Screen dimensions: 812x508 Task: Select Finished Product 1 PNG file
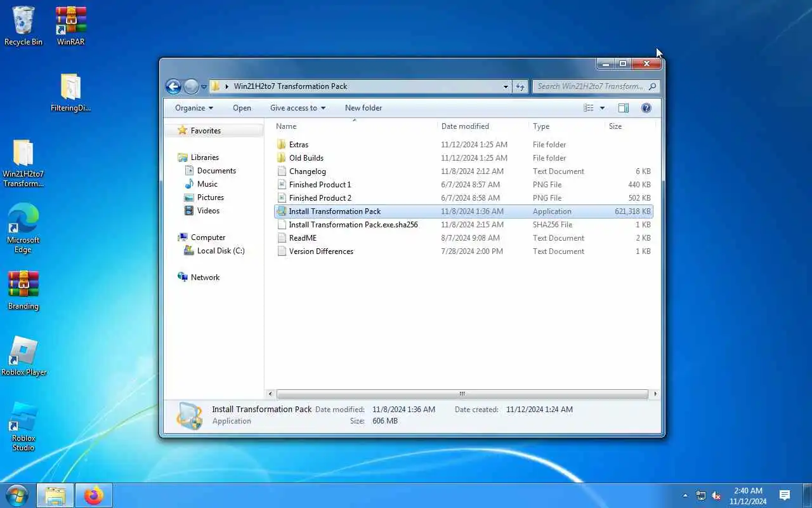[x=464, y=185]
